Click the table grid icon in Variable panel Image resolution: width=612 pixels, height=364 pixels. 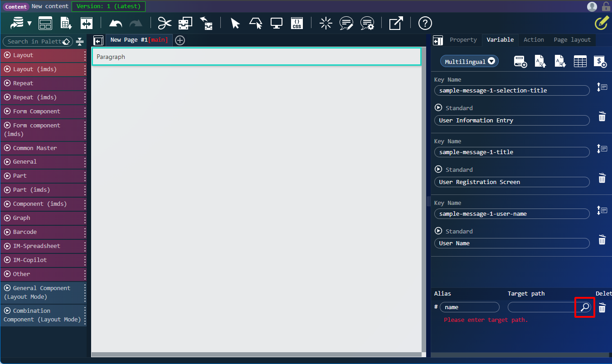click(x=580, y=61)
